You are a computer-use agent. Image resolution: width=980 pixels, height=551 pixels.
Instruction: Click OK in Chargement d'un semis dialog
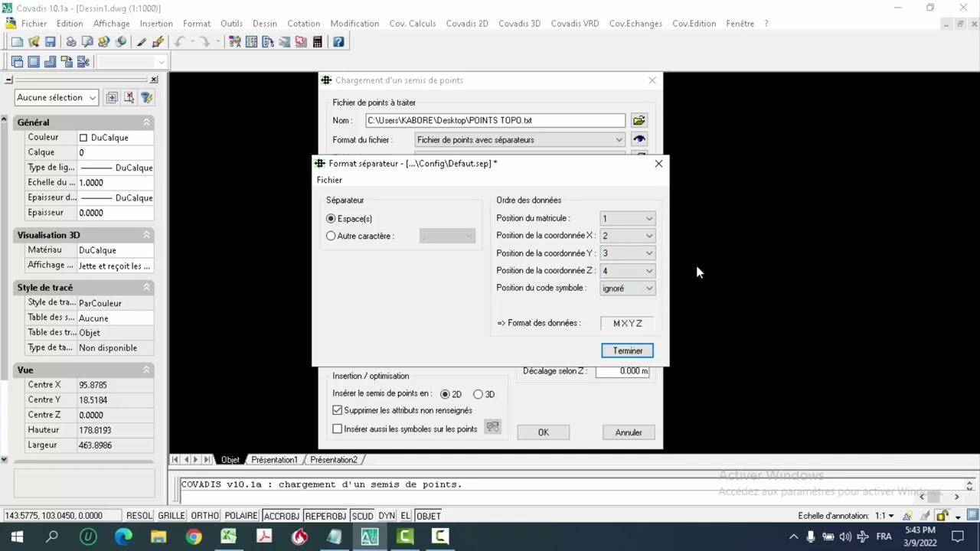click(543, 432)
